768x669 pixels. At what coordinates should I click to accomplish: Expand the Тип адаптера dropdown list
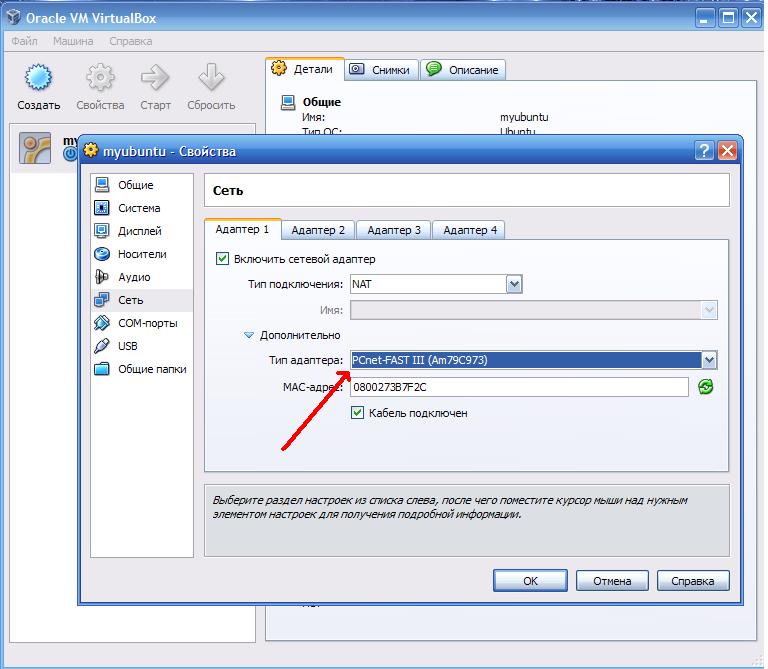coord(709,360)
